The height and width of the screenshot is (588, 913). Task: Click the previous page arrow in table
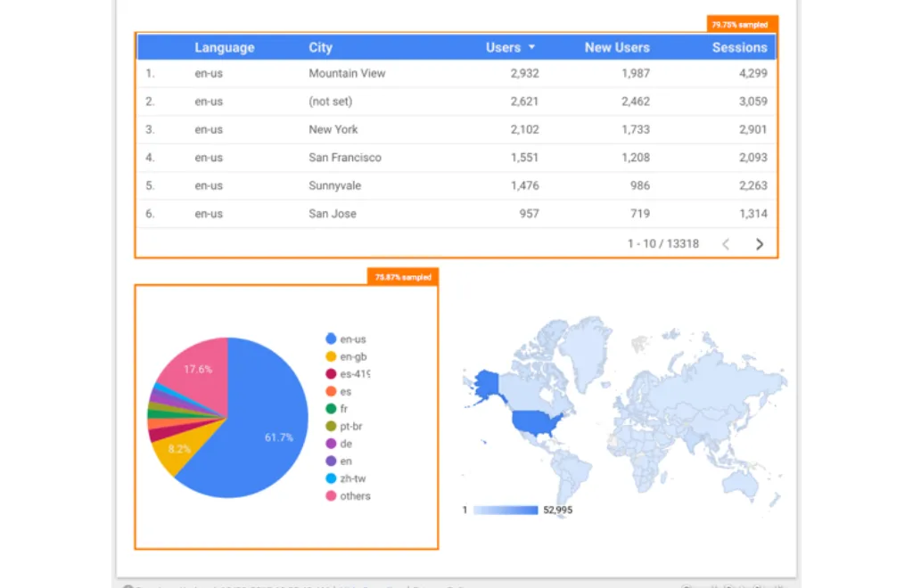point(726,244)
